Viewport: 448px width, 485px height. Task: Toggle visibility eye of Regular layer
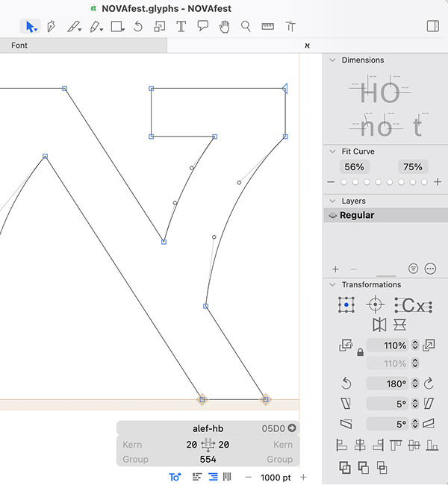(x=332, y=216)
